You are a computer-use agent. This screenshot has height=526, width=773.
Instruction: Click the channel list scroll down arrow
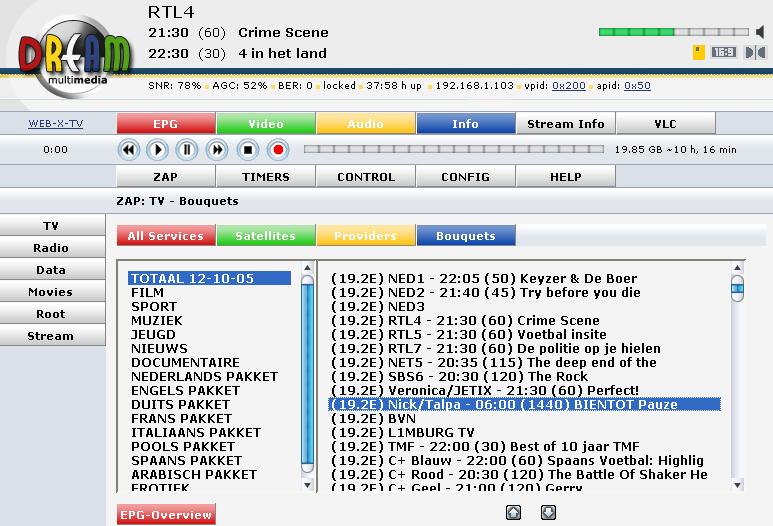tap(738, 485)
